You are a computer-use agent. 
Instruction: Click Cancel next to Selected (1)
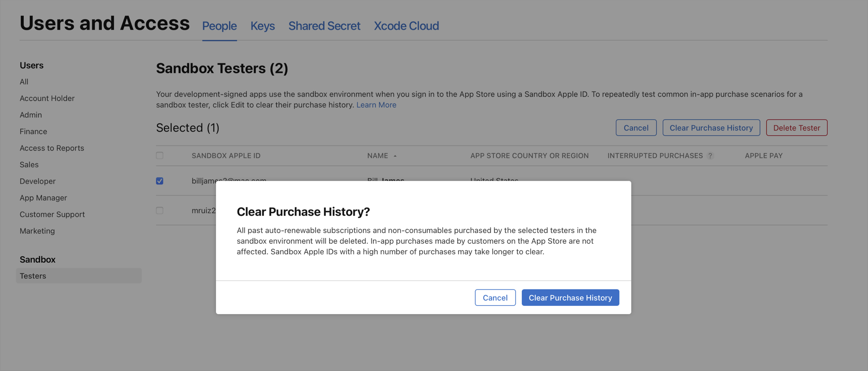click(636, 128)
